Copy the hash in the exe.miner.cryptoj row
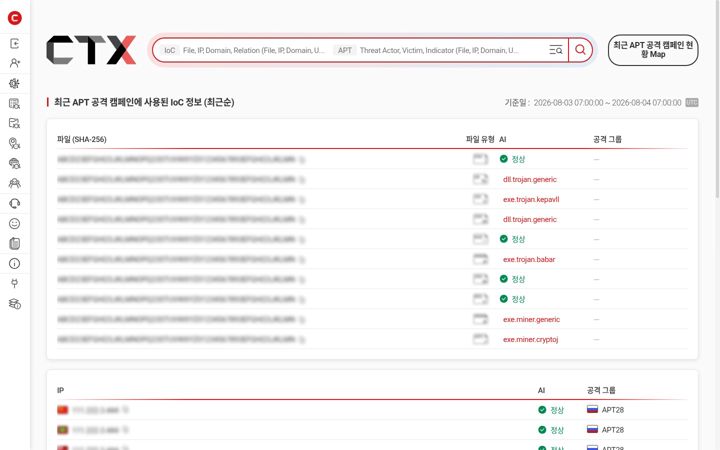The width and height of the screenshot is (720, 450). tap(302, 340)
